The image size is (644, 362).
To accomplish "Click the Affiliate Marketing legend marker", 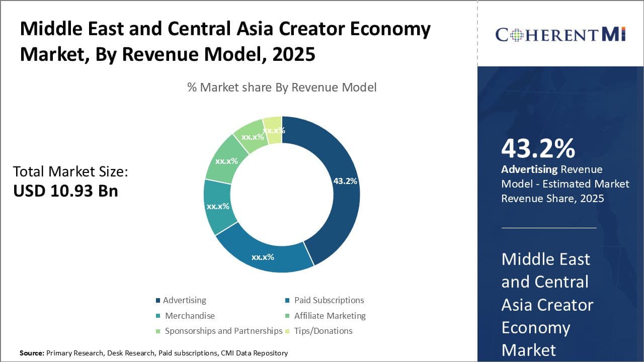I will pos(288,316).
